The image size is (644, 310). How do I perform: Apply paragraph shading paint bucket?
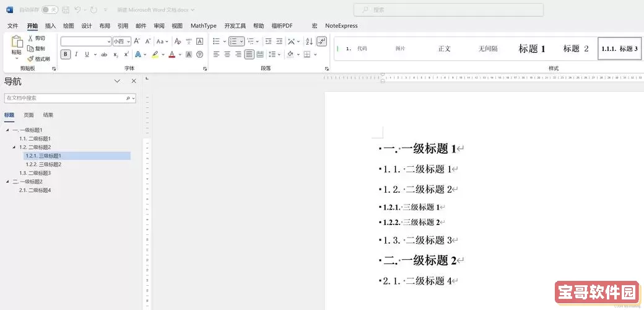290,55
